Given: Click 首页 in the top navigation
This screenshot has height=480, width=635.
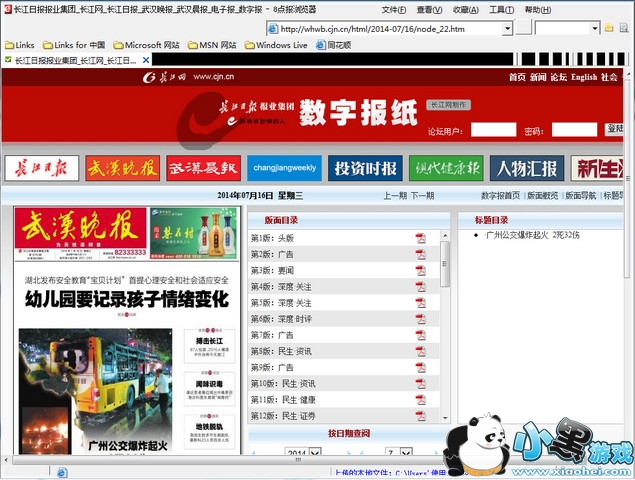Looking at the screenshot, I should (x=517, y=77).
